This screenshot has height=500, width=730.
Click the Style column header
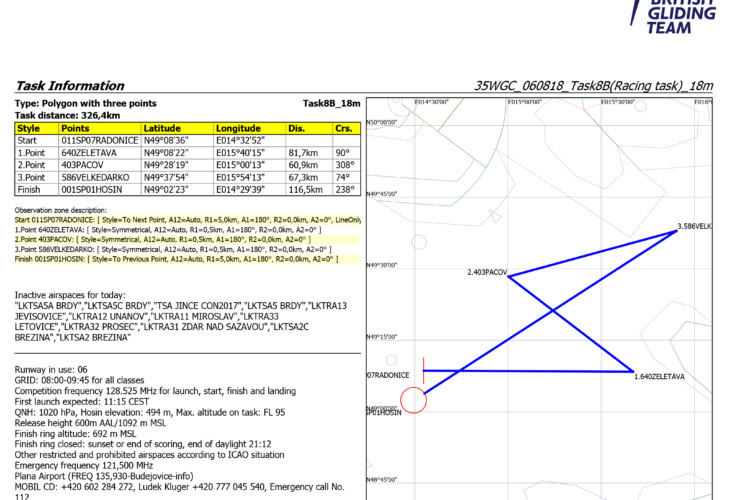tap(29, 129)
